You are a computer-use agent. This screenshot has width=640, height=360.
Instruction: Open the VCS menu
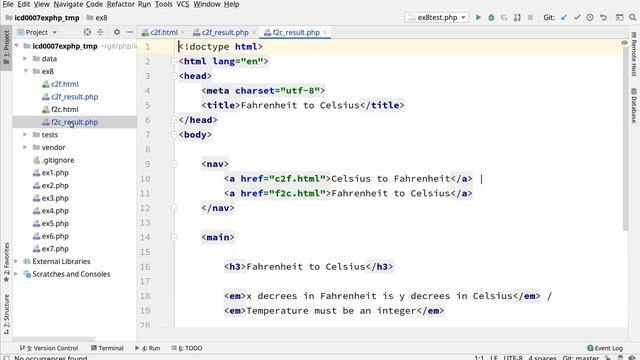(182, 4)
